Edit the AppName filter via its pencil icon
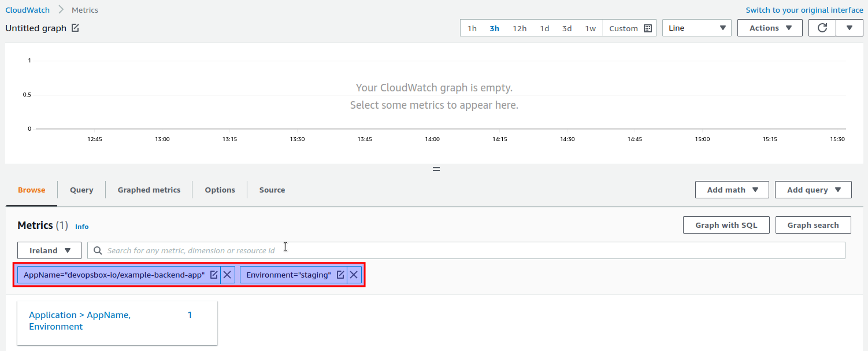Image resolution: width=868 pixels, height=351 pixels. click(x=214, y=275)
